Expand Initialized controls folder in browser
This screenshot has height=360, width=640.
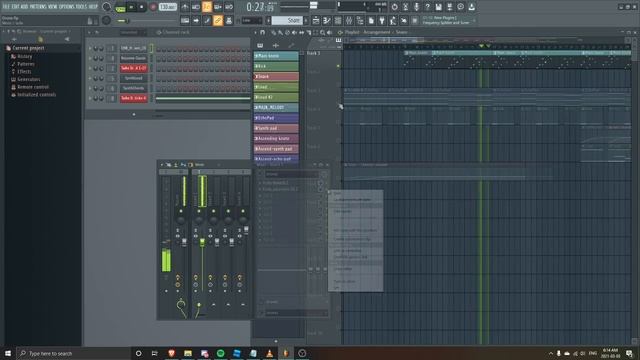36,95
